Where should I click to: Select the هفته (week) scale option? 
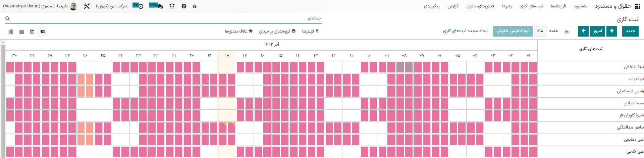point(554,31)
